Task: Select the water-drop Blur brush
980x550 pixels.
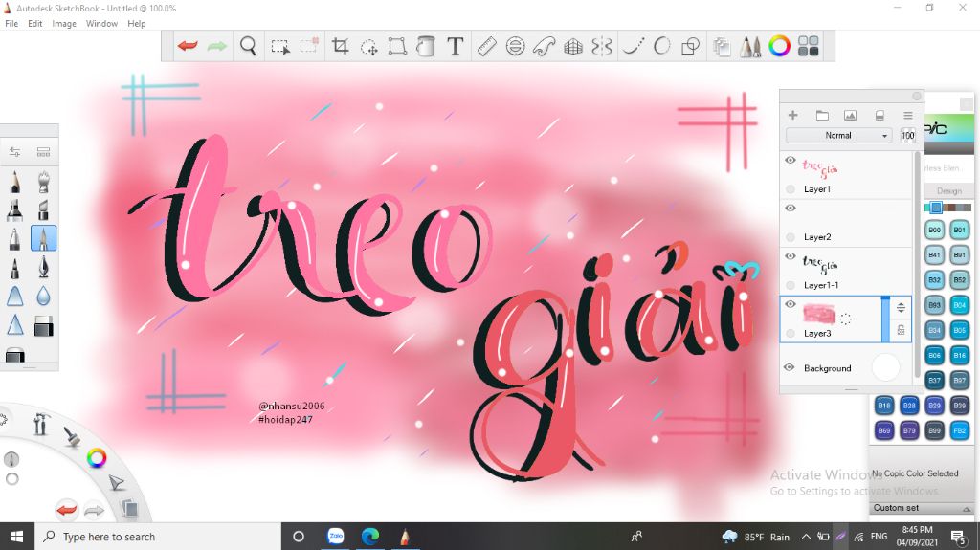Action: 43,296
